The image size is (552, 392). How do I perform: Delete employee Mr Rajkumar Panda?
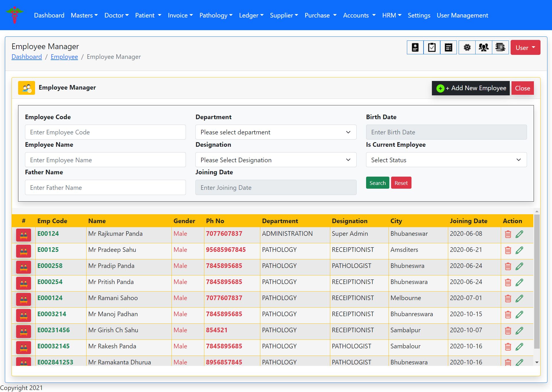point(508,234)
